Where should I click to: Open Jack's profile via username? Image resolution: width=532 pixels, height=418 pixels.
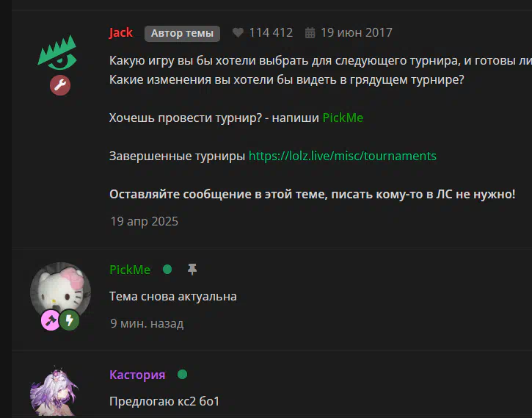[121, 32]
